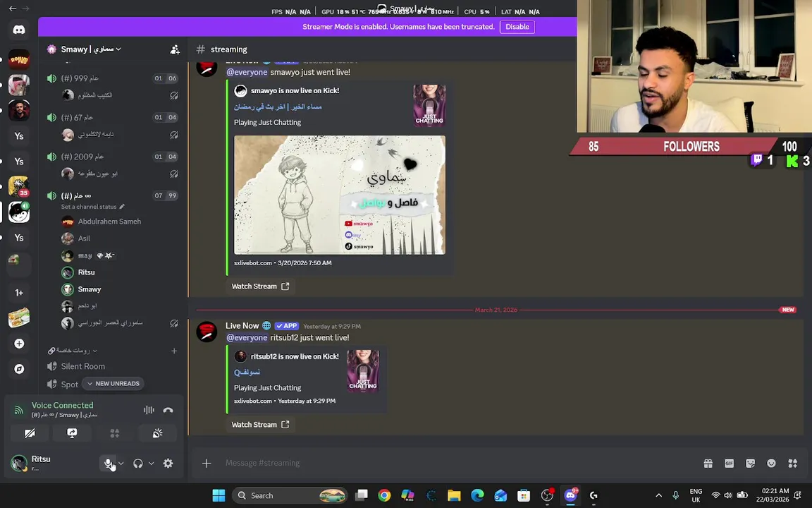Screen dimensions: 812x508
Task: Open User Settings gear
Action: tap(168, 464)
